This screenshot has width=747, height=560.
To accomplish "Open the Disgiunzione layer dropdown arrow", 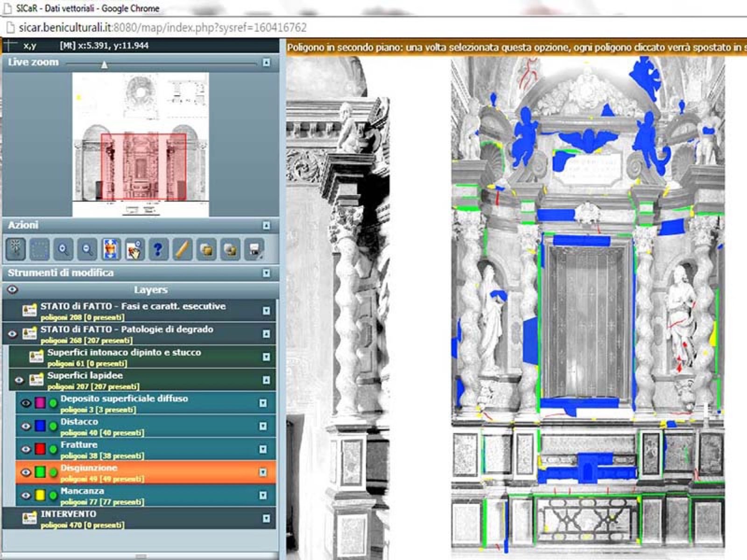I will pos(263,472).
